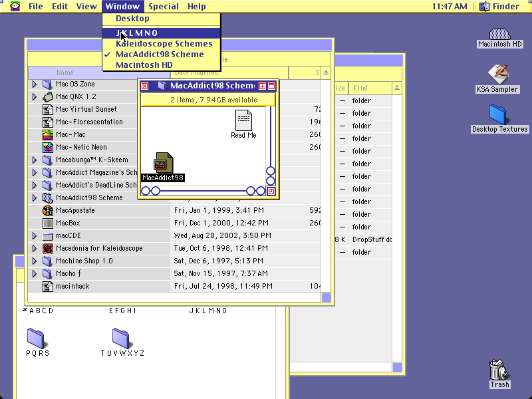Click the Mac-Mac rainbow apple icon
Screen dimensions: 532x399
(48, 135)
